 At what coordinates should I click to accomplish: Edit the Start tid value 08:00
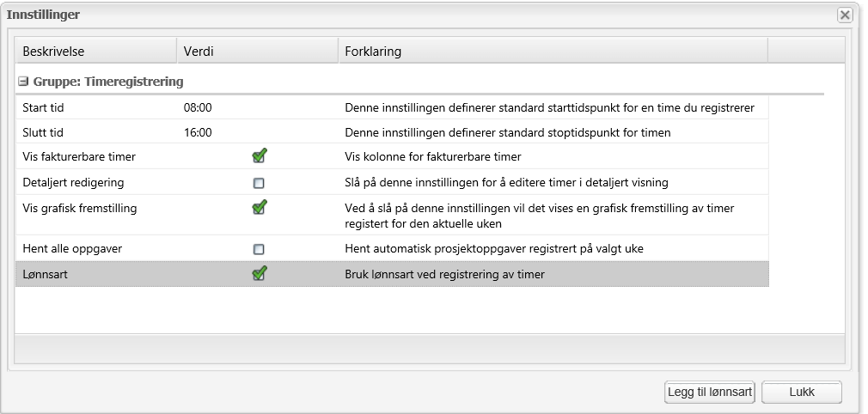[199, 108]
